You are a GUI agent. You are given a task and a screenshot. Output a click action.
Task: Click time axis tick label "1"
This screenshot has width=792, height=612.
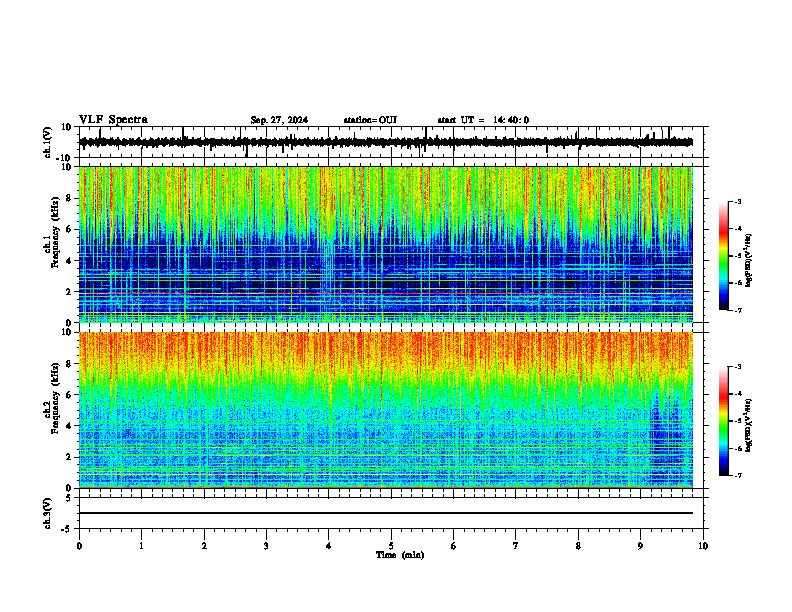tap(142, 546)
